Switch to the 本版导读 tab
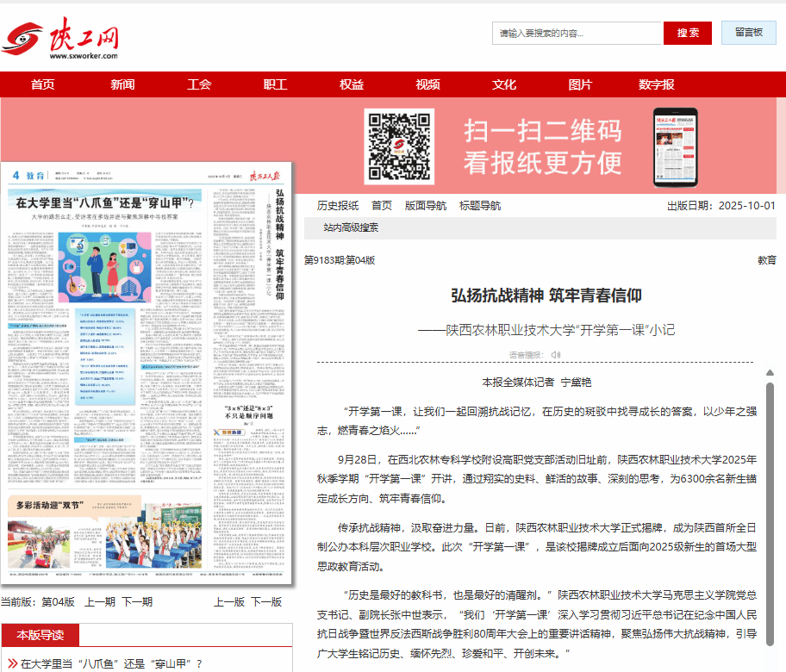This screenshot has width=786, height=672. [x=40, y=635]
